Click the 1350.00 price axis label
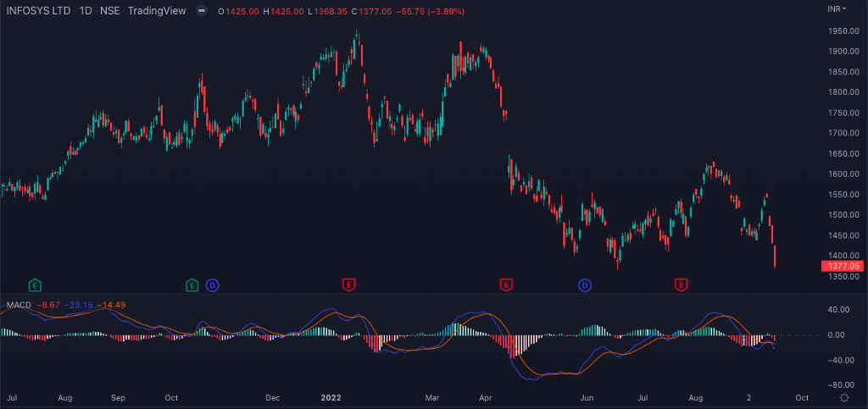Image resolution: width=868 pixels, height=409 pixels. 843,276
